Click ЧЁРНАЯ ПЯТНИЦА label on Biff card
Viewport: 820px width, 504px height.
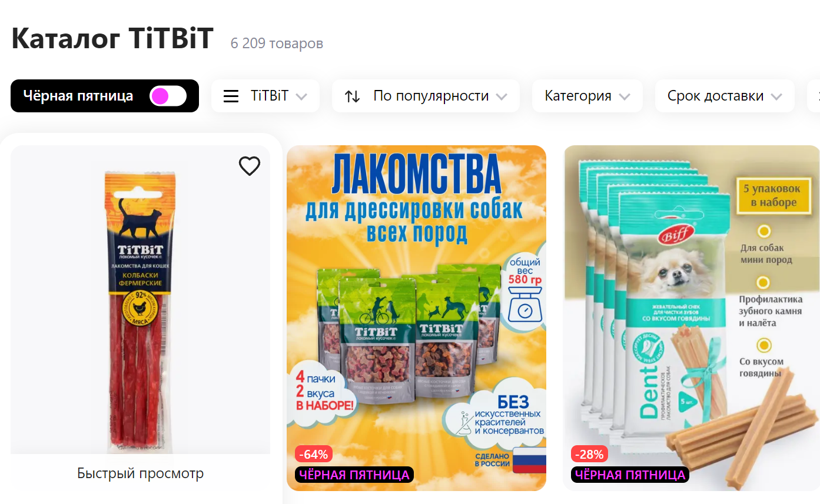(x=630, y=475)
